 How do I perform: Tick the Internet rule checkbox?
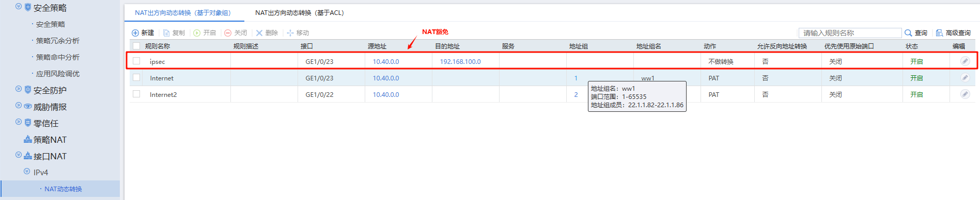click(x=136, y=77)
